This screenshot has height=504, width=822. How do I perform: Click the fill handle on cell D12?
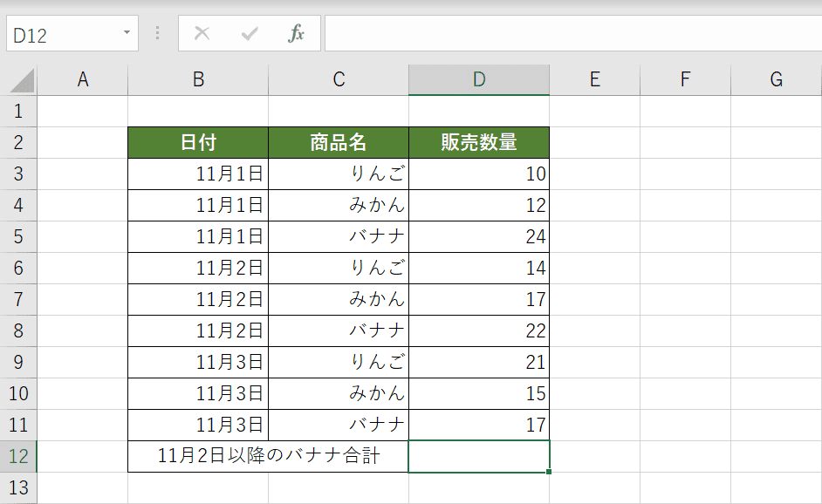pos(549,472)
